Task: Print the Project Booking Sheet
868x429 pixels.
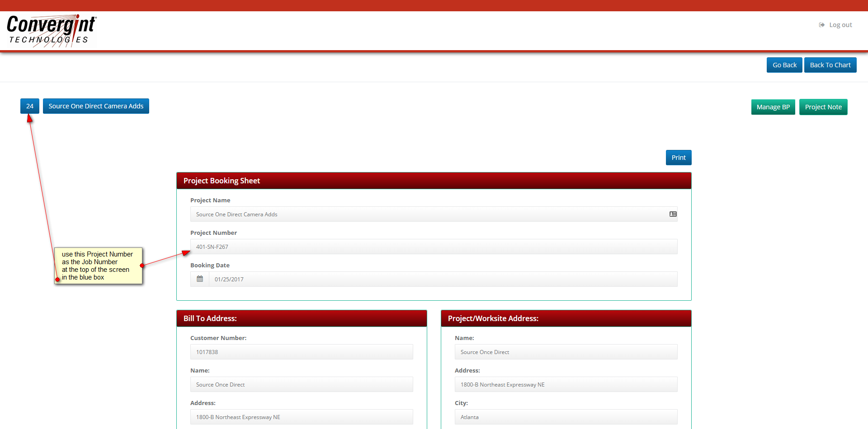Action: [x=679, y=158]
